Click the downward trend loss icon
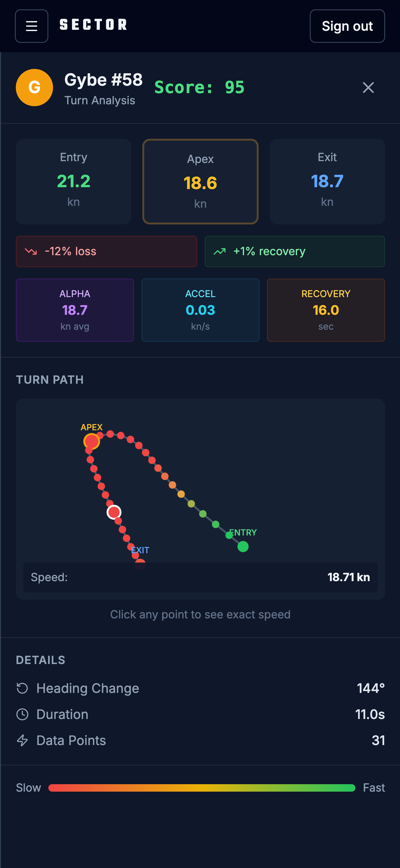The height and width of the screenshot is (868, 400). coord(31,251)
